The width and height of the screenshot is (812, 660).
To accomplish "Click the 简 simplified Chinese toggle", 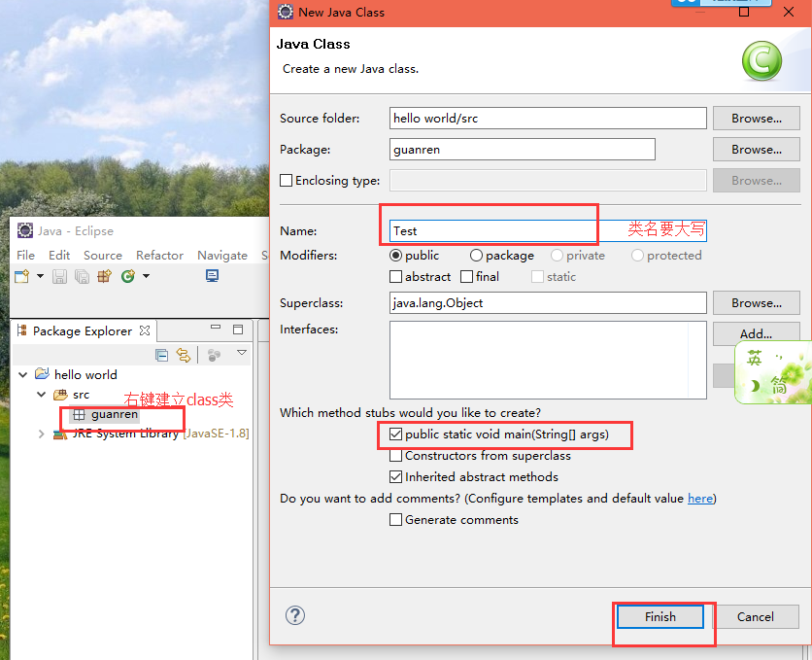I will [x=778, y=386].
